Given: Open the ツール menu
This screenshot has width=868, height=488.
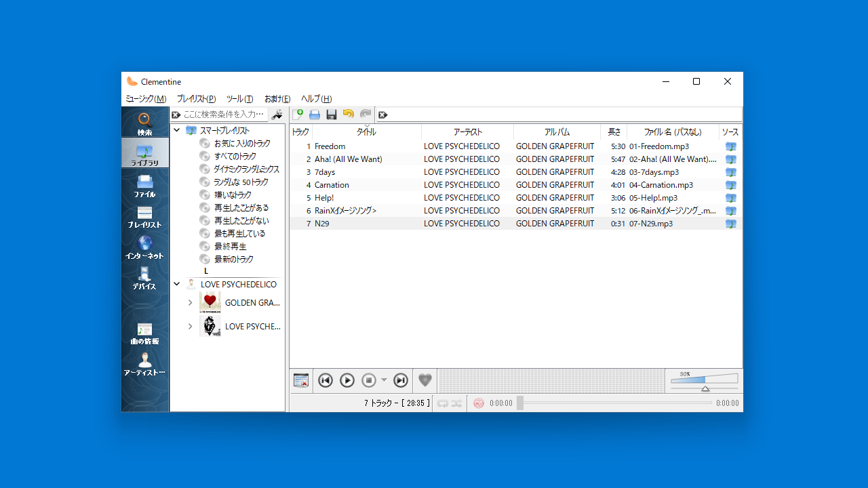Looking at the screenshot, I should coord(240,99).
